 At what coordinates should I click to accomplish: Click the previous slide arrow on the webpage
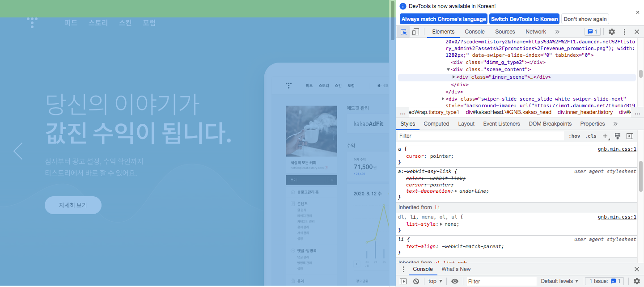18,151
